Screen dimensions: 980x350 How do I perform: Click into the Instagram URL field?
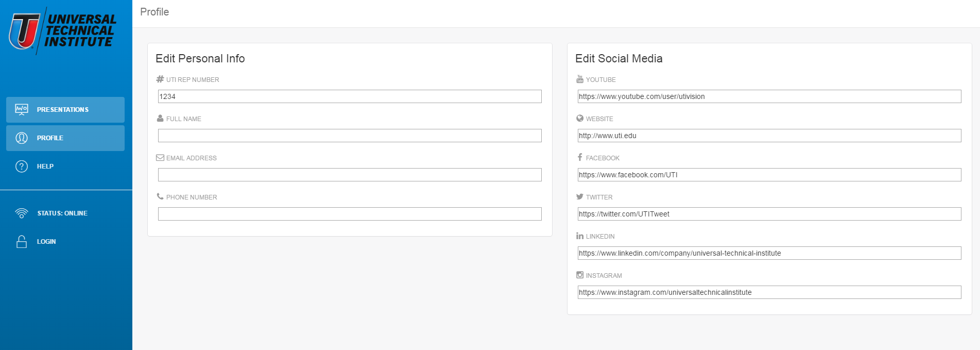769,292
